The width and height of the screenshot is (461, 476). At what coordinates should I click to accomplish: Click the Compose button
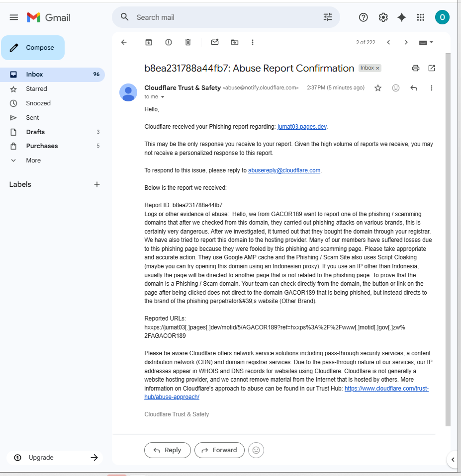coord(33,48)
